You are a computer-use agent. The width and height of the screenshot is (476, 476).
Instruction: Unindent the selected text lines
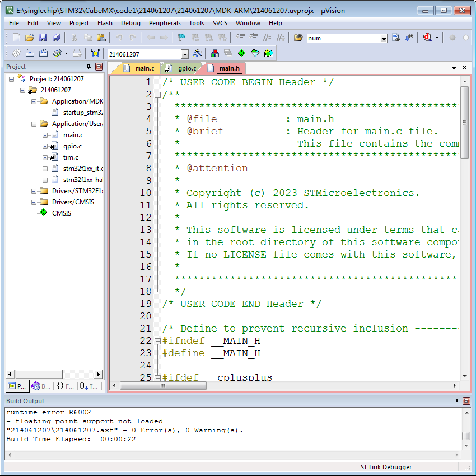[254, 38]
